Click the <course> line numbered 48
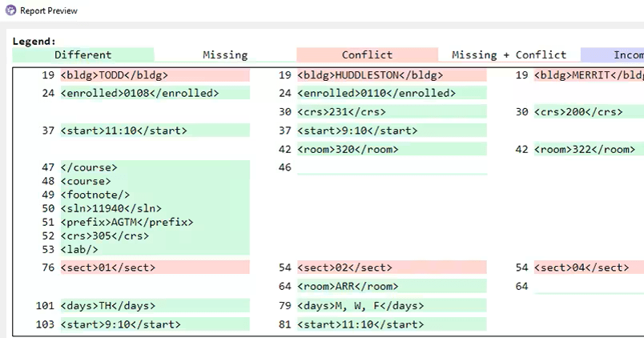The image size is (644, 338). point(155,181)
